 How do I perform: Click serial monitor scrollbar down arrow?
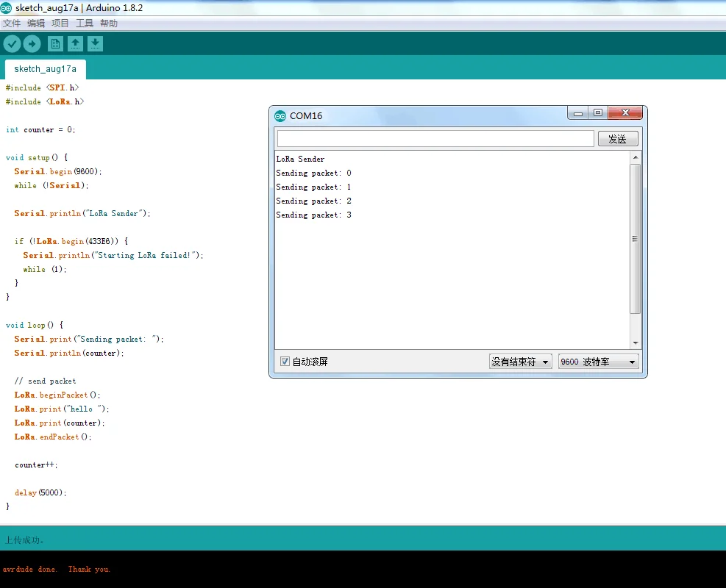[x=636, y=343]
